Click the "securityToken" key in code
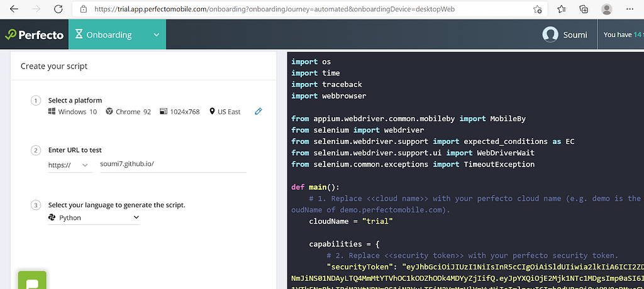The width and height of the screenshot is (644, 289). 360,267
